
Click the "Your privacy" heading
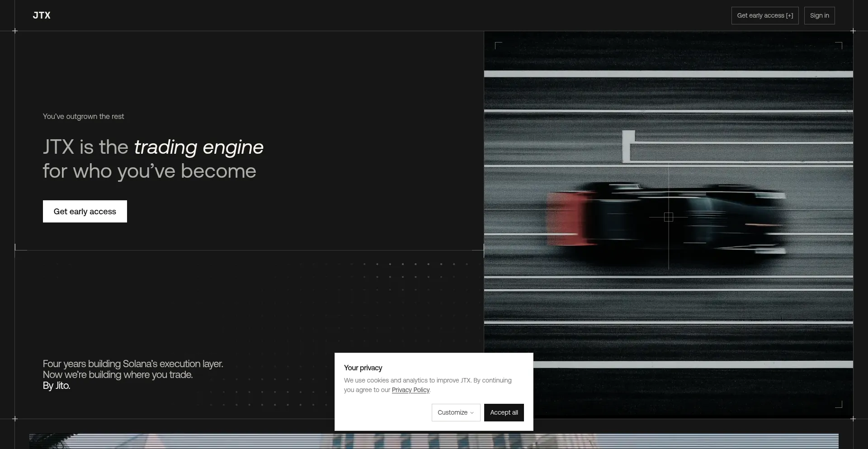pos(363,368)
